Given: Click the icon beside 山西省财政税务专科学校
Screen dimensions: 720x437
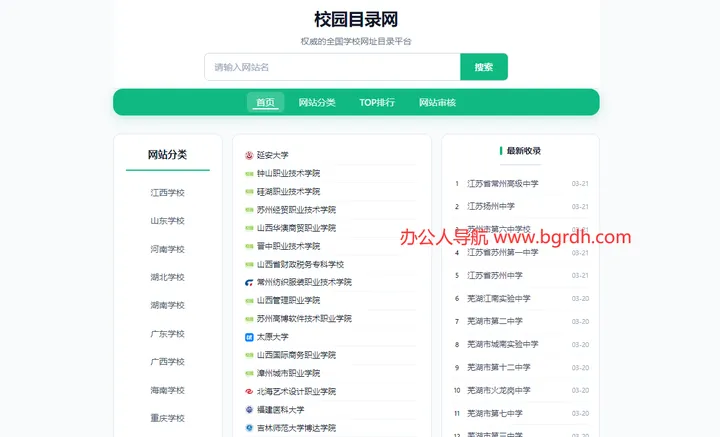Looking at the screenshot, I should pos(249,264).
